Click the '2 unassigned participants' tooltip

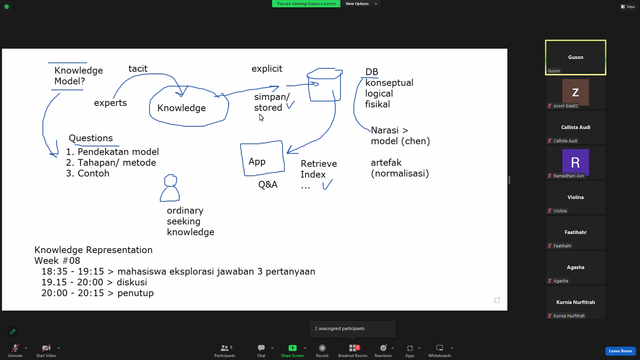tap(353, 329)
